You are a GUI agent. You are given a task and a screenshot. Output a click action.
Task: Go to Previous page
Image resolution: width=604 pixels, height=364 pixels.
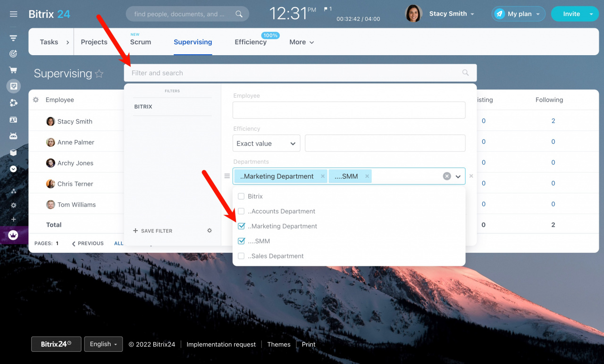tap(88, 243)
